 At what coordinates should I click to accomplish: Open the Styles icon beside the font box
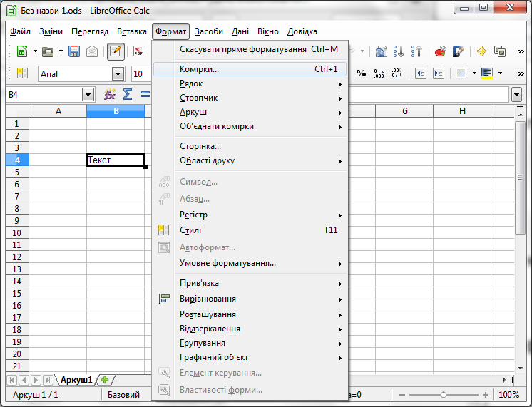22,73
